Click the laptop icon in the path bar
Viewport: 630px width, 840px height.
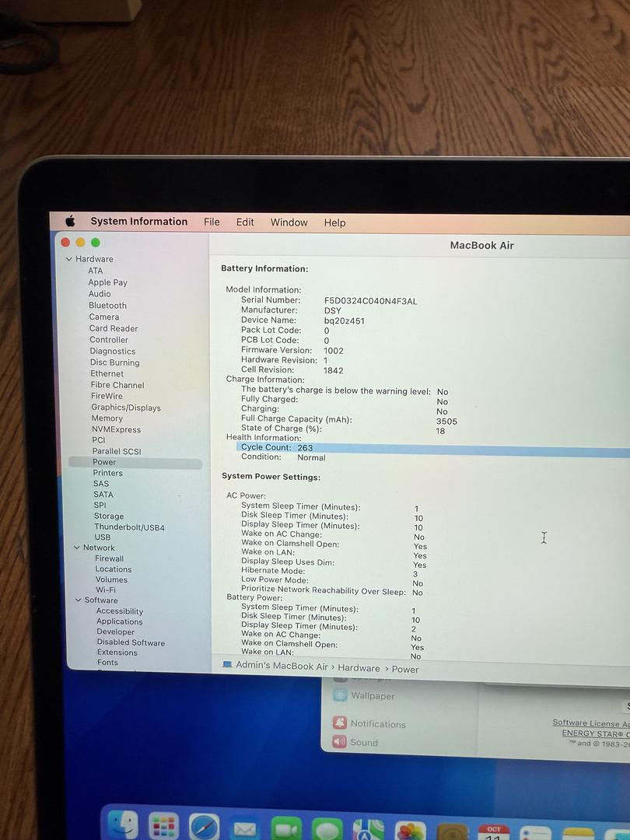227,665
